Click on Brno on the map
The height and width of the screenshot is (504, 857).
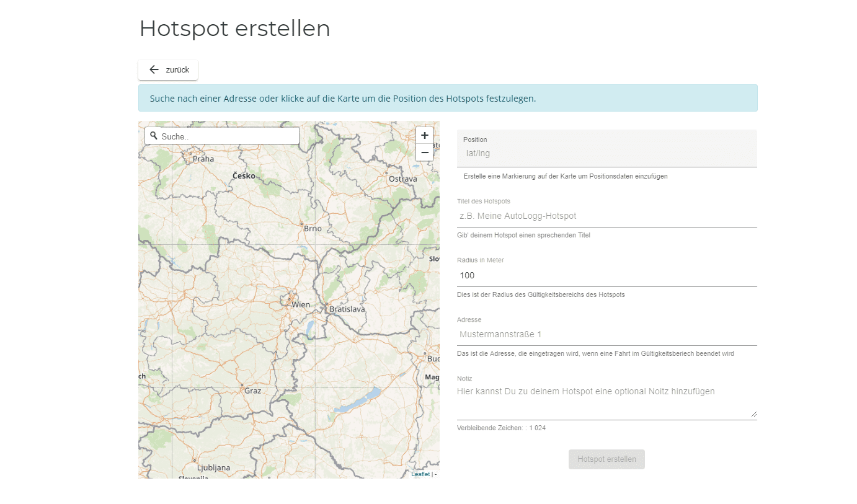313,228
